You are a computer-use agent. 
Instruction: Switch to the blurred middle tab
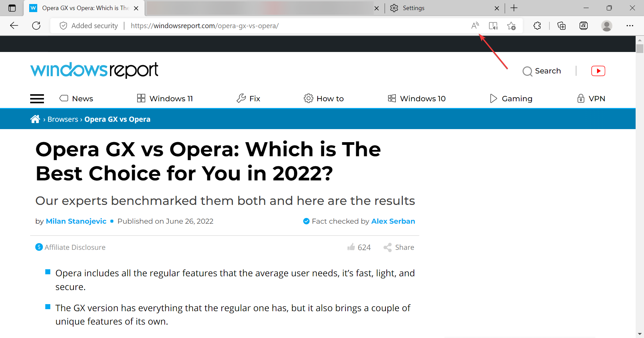pos(260,8)
